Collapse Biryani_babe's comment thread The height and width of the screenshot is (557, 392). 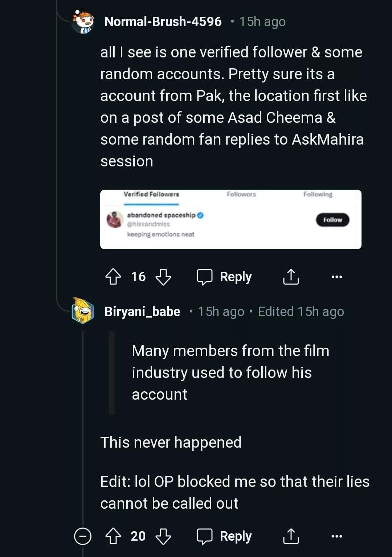[83, 536]
